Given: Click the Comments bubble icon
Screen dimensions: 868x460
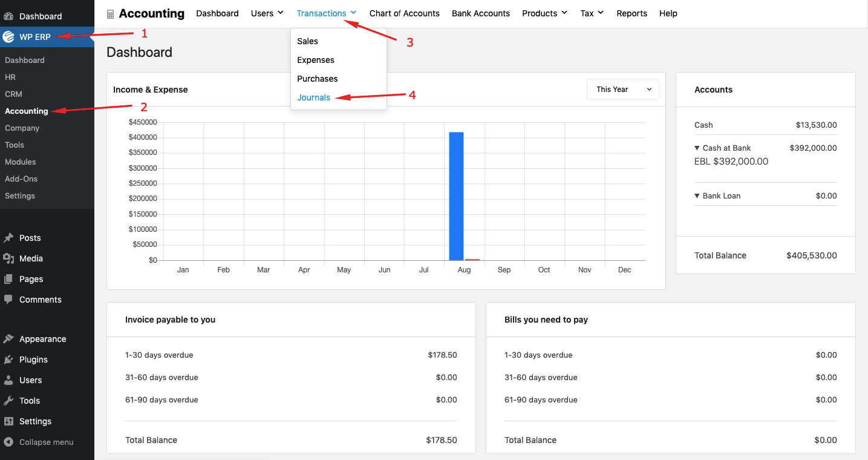Looking at the screenshot, I should click(8, 300).
